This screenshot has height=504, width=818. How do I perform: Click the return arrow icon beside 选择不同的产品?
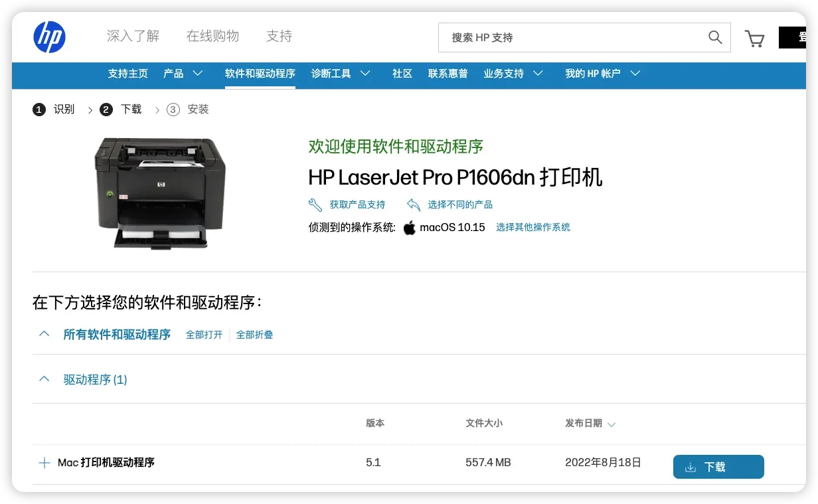(414, 205)
